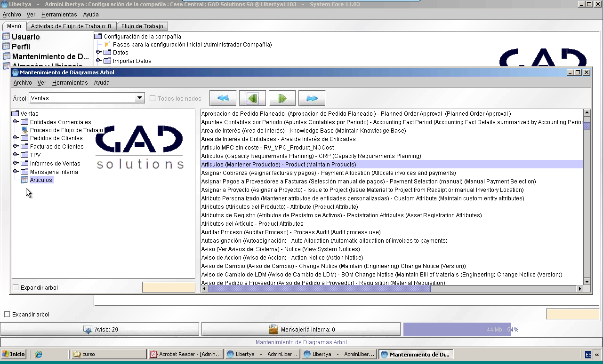Launch Internet Explorer from quick launch
This screenshot has width=603, height=364.
tap(39, 354)
